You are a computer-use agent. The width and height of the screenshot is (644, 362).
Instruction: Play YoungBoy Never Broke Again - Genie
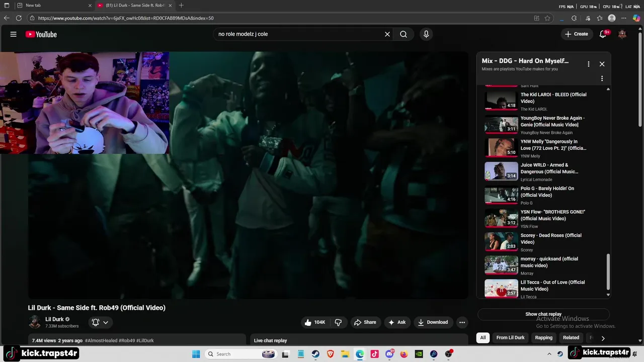coord(543,125)
